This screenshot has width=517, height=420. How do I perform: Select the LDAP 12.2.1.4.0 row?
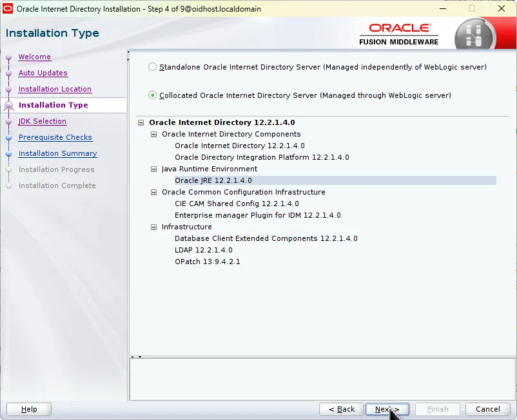coord(204,251)
